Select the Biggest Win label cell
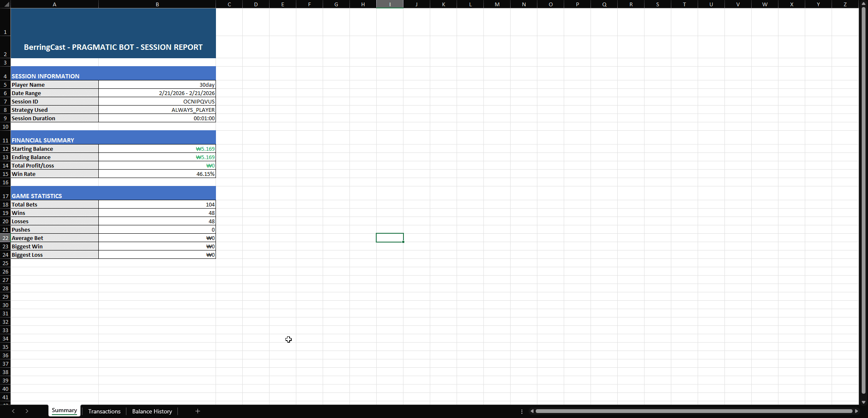Viewport: 868px width, 418px height. tap(55, 246)
